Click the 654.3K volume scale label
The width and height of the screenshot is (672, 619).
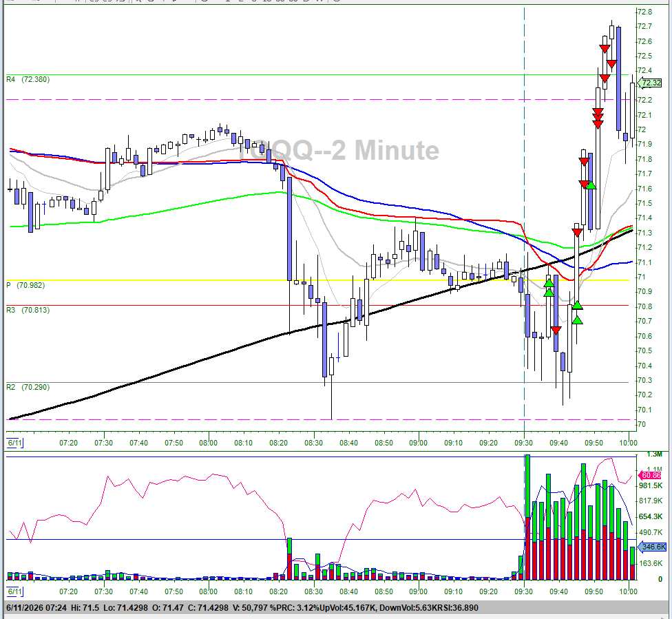tap(651, 516)
